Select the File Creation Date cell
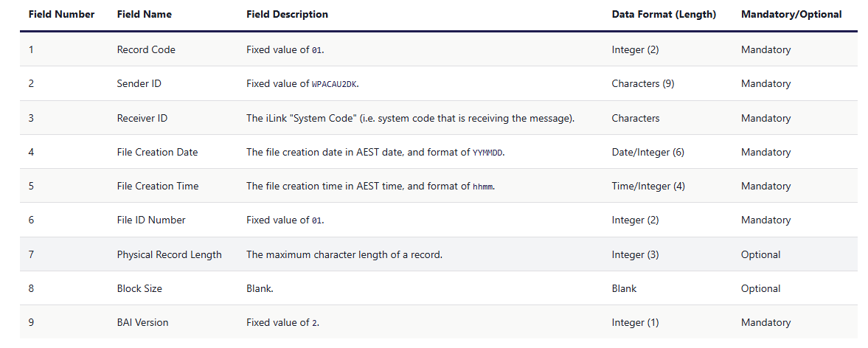Viewport: 868px width, 348px height. point(157,152)
